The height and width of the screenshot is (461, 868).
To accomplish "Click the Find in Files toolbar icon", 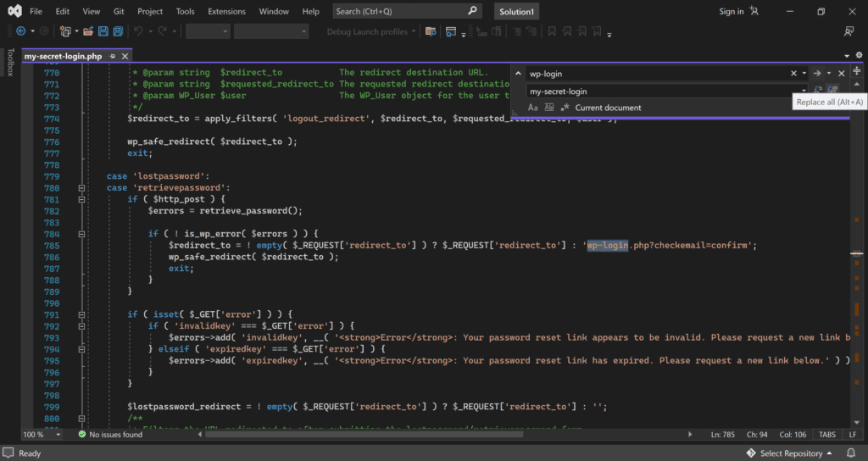I will point(431,31).
